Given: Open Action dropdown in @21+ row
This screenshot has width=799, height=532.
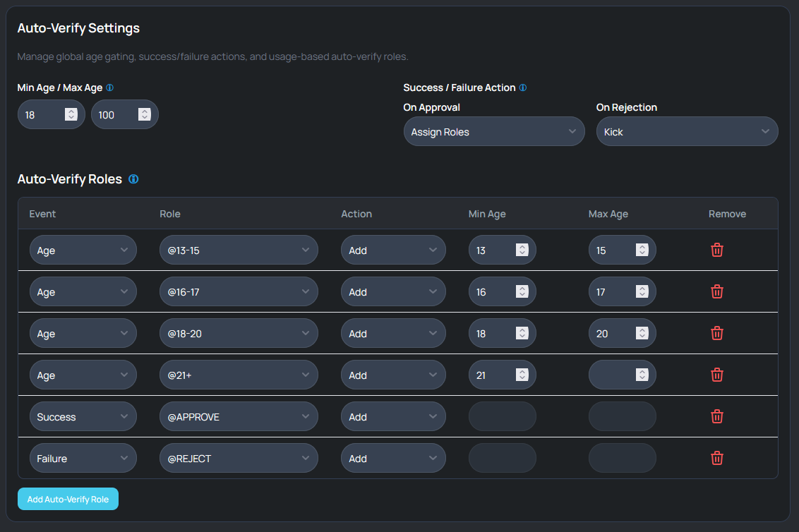Looking at the screenshot, I should 392,375.
